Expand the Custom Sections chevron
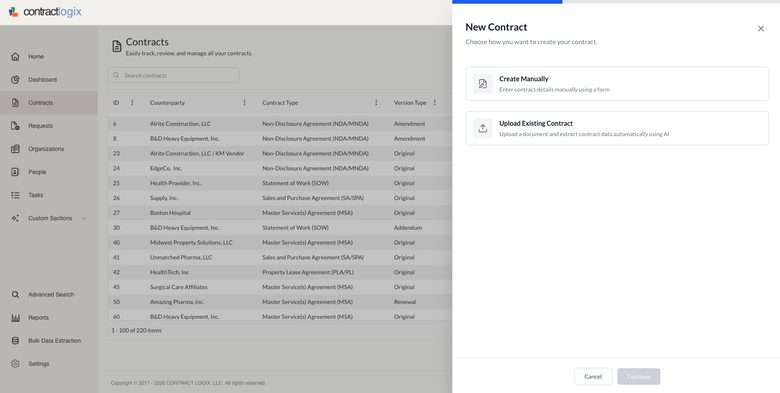The image size is (780, 393). pos(84,218)
